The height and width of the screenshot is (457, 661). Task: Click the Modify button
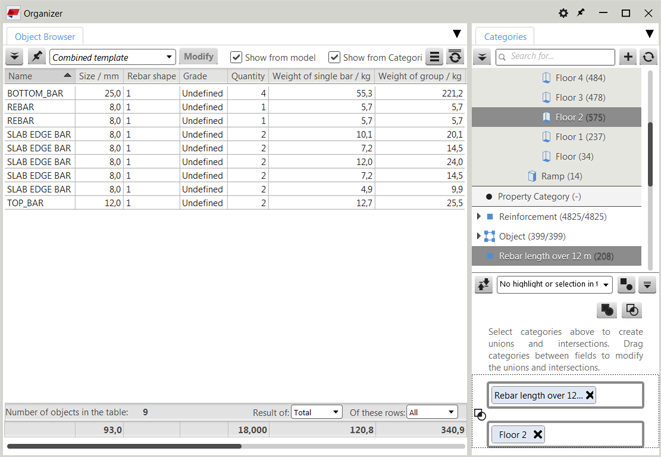coord(199,57)
